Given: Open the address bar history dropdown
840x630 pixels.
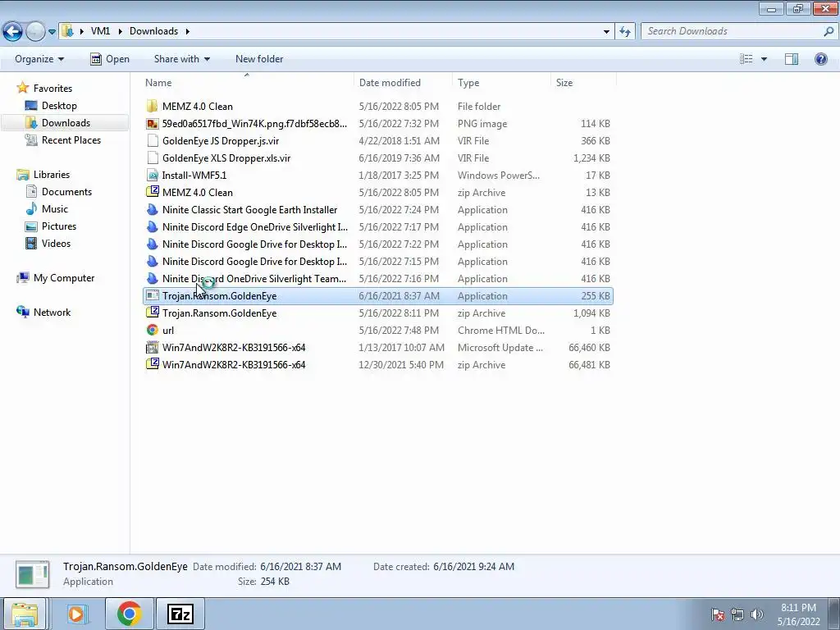Looking at the screenshot, I should pyautogui.click(x=606, y=32).
